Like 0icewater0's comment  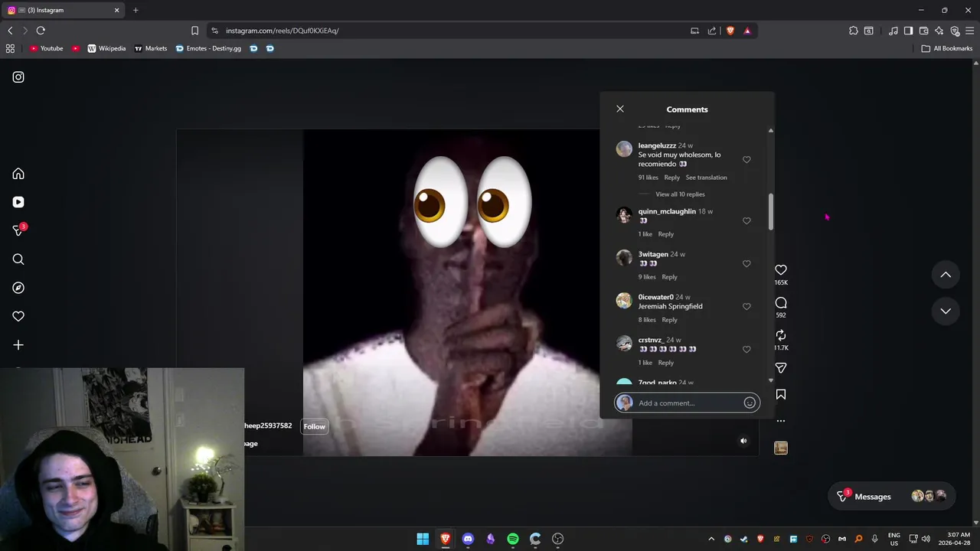pyautogui.click(x=746, y=306)
